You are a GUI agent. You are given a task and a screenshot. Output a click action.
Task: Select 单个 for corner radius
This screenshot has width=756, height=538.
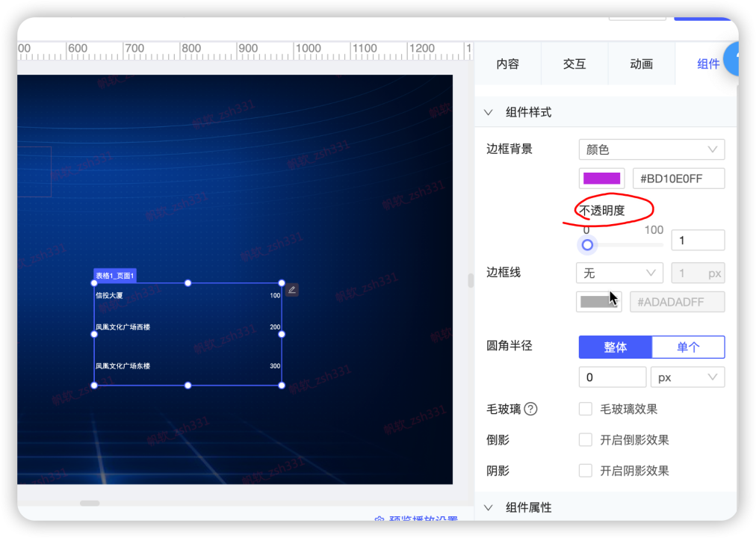(688, 347)
